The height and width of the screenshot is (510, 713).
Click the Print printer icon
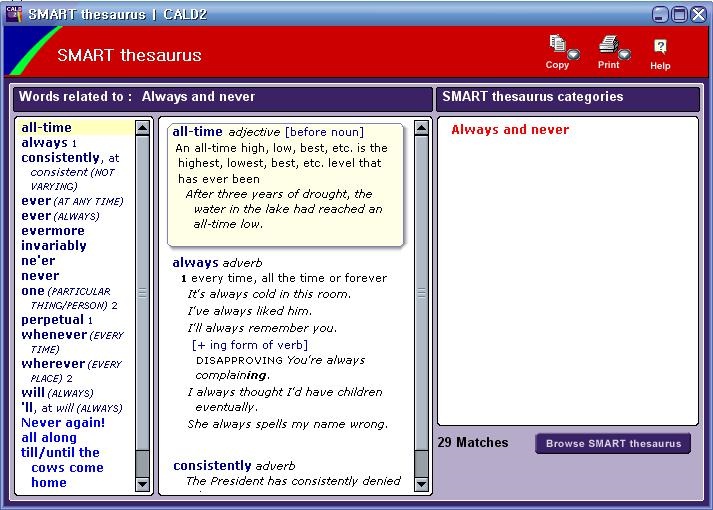[608, 44]
